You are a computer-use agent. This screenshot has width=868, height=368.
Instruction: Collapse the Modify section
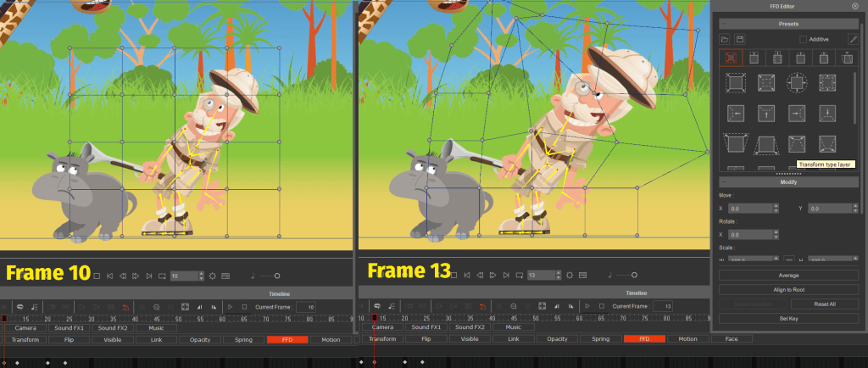coord(723,182)
